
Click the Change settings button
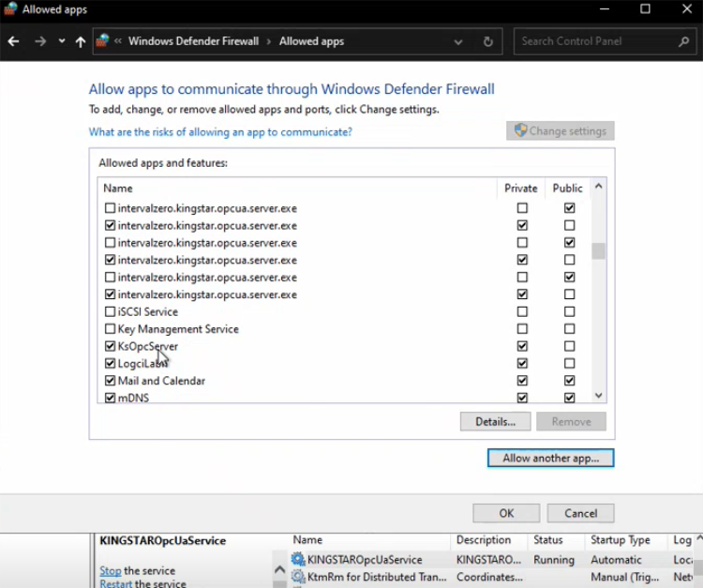tap(560, 130)
